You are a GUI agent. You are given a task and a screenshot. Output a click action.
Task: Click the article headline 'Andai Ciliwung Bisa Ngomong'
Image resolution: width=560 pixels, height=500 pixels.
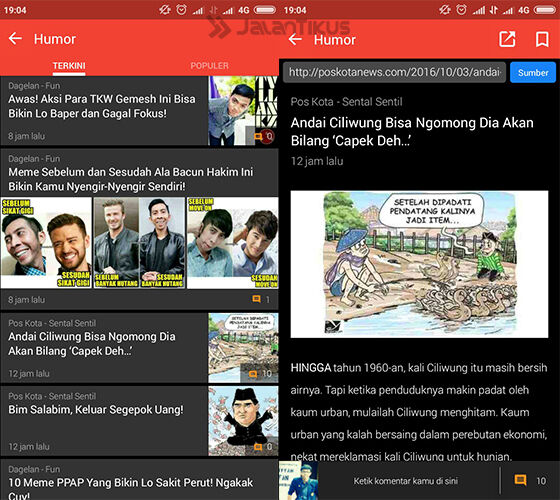(412, 132)
